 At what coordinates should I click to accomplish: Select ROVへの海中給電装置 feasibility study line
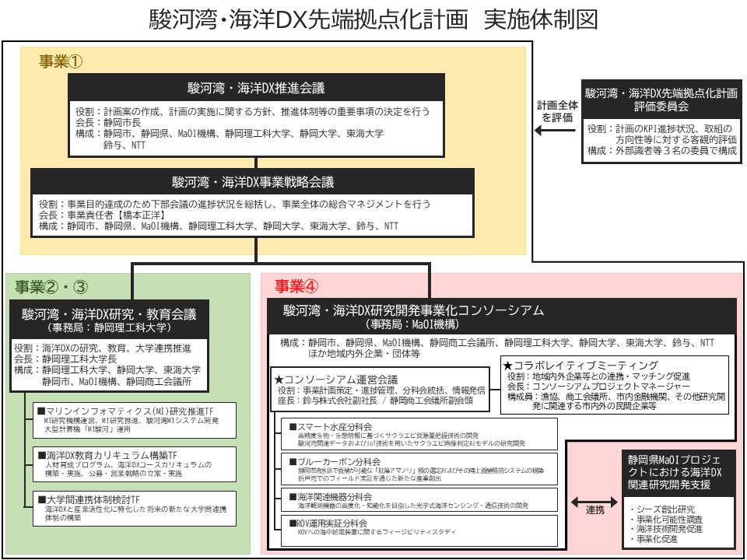(x=377, y=532)
